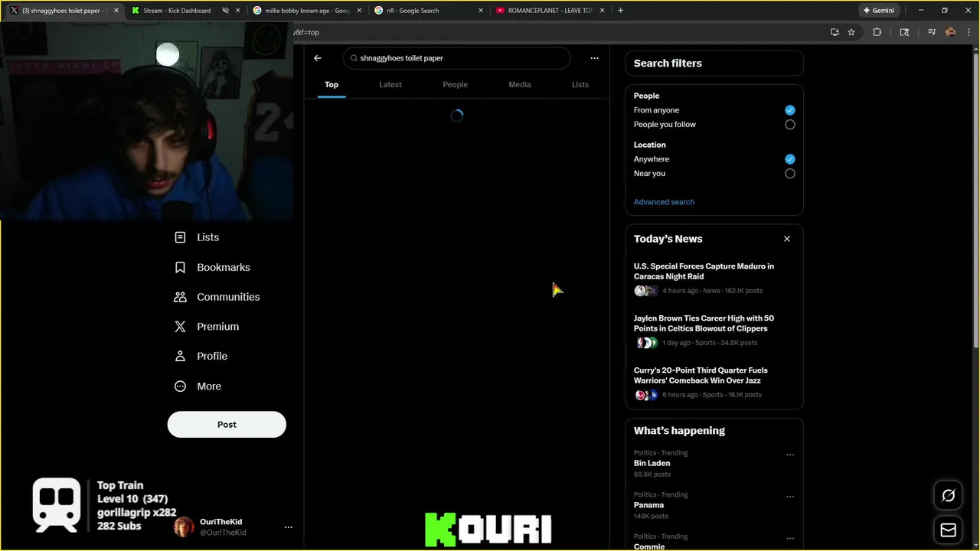Open the media controls icon in Chrome toolbar
This screenshot has height=551, width=980.
(x=932, y=32)
